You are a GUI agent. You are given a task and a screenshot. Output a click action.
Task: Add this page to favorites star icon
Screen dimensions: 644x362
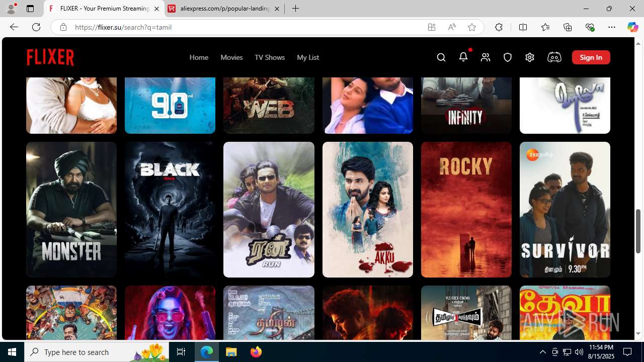click(x=472, y=27)
